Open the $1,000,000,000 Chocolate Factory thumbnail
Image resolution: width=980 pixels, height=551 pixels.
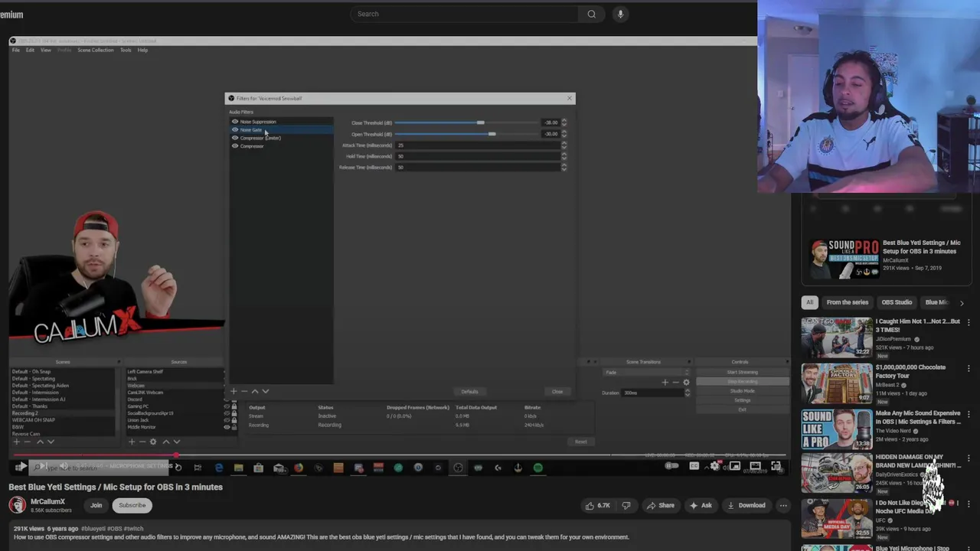click(x=836, y=383)
